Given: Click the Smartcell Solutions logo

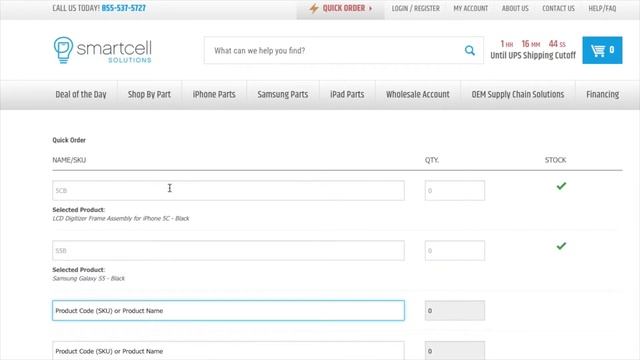Looking at the screenshot, I should 102,50.
